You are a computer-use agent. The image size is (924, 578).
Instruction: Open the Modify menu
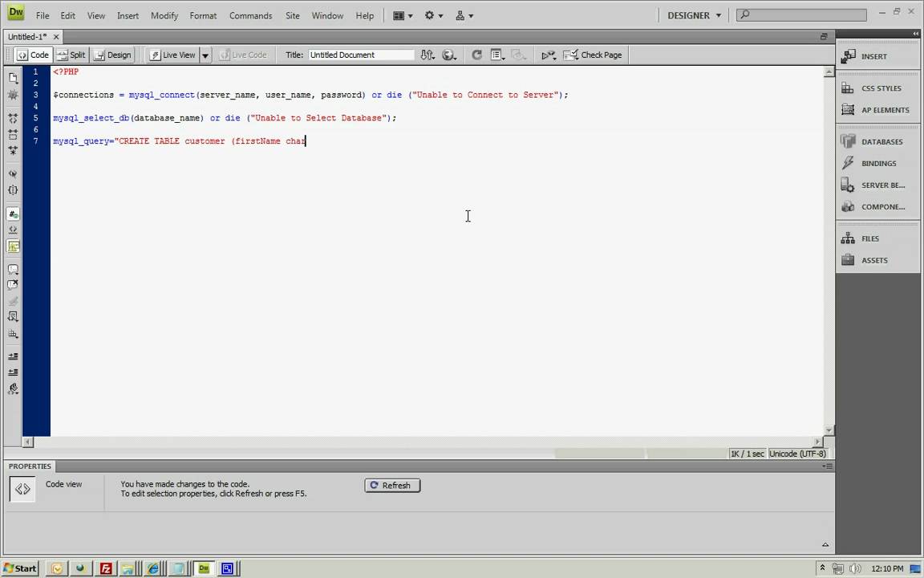pos(164,16)
